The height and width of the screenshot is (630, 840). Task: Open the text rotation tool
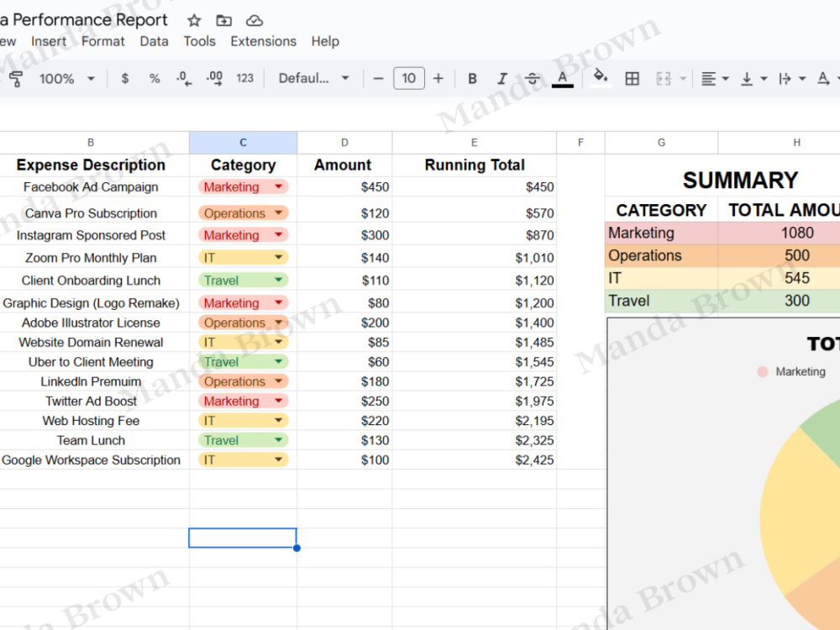click(x=824, y=79)
